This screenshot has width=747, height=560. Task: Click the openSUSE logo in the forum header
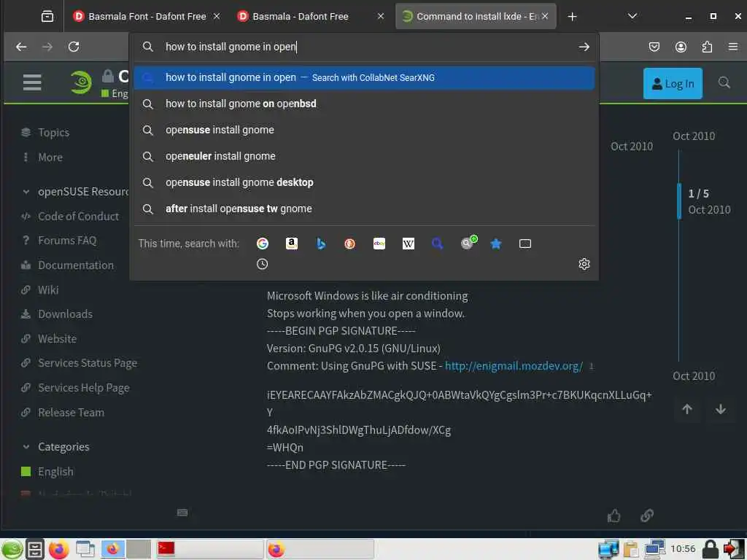click(81, 82)
